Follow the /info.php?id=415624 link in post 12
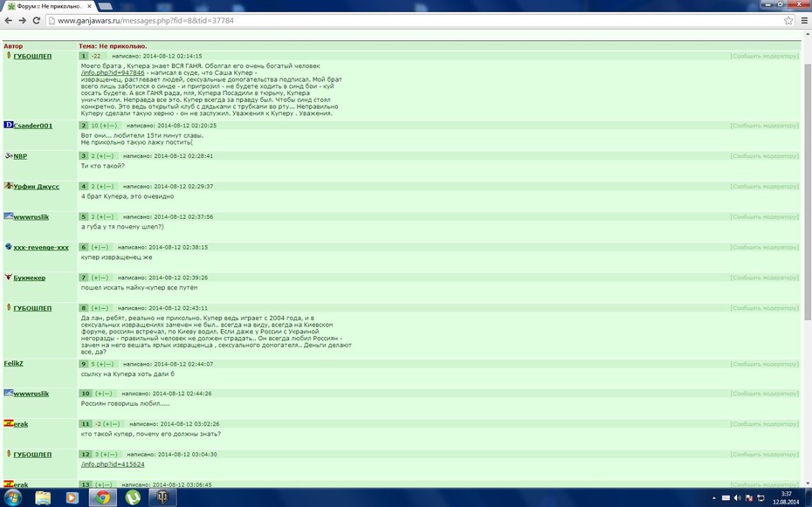 (x=113, y=464)
